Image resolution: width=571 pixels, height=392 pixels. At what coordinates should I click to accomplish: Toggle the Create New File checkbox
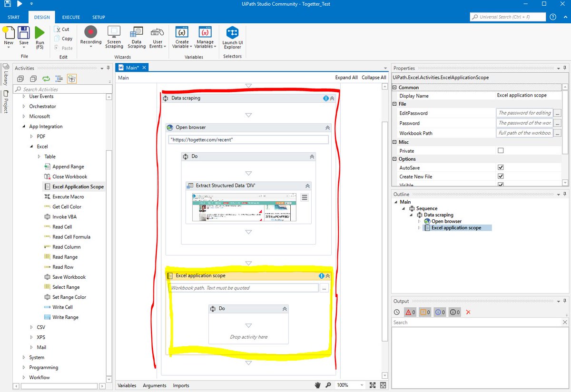500,176
